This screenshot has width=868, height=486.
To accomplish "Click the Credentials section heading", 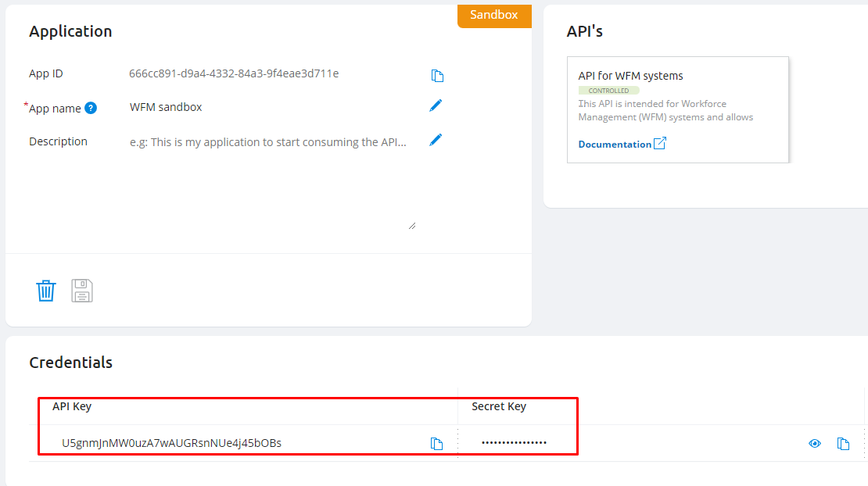I will [x=70, y=362].
